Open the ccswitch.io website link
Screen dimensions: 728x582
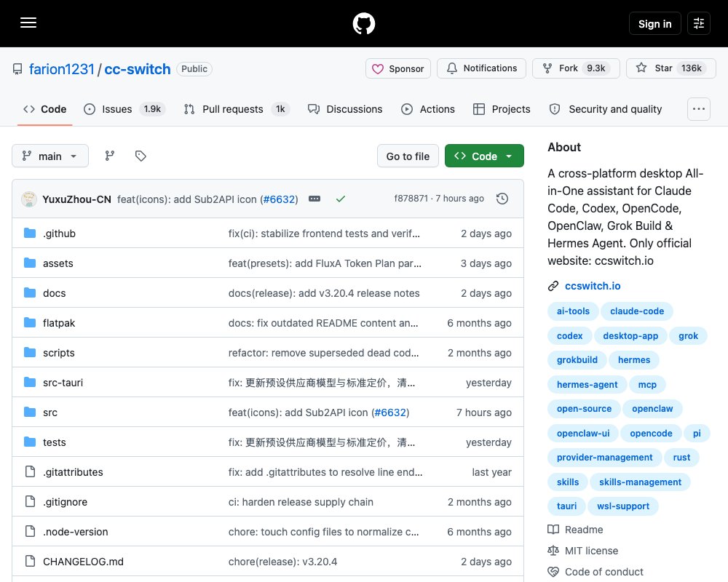[x=593, y=286]
